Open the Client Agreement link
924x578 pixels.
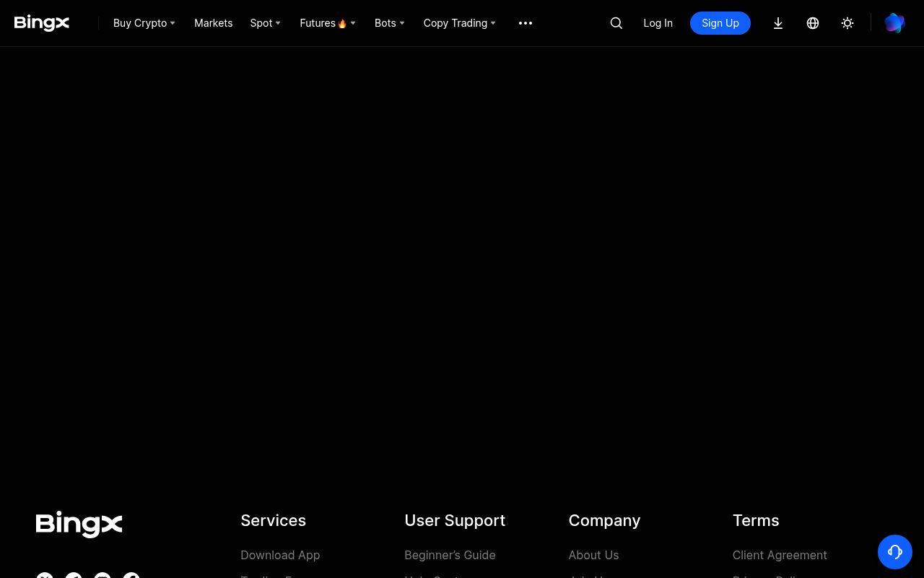coord(780,555)
